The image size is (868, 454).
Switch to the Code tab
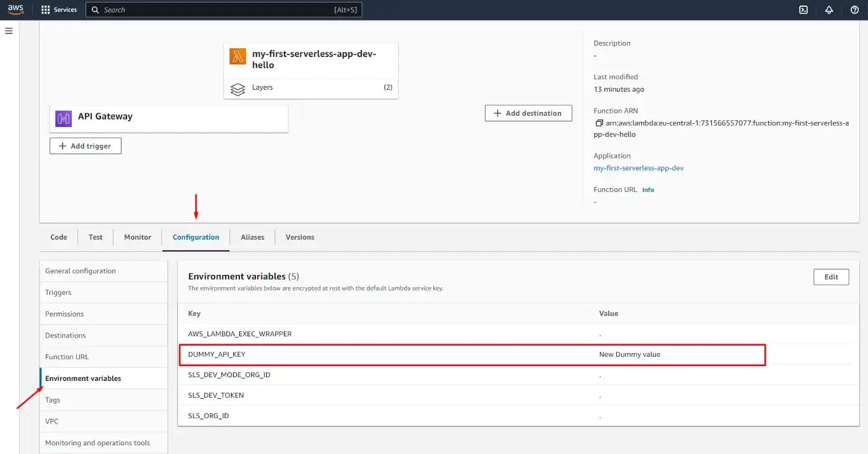click(x=59, y=237)
